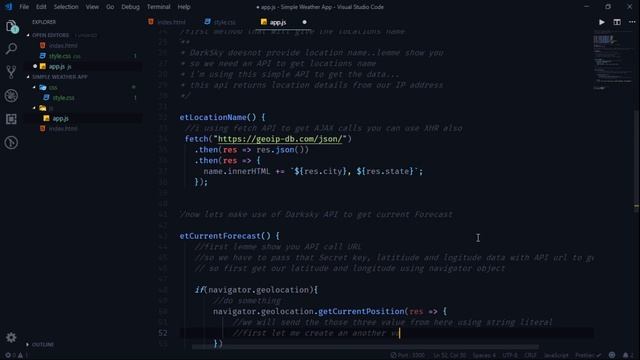The image size is (640, 360).
Task: Open the Help menu
Action: click(184, 7)
